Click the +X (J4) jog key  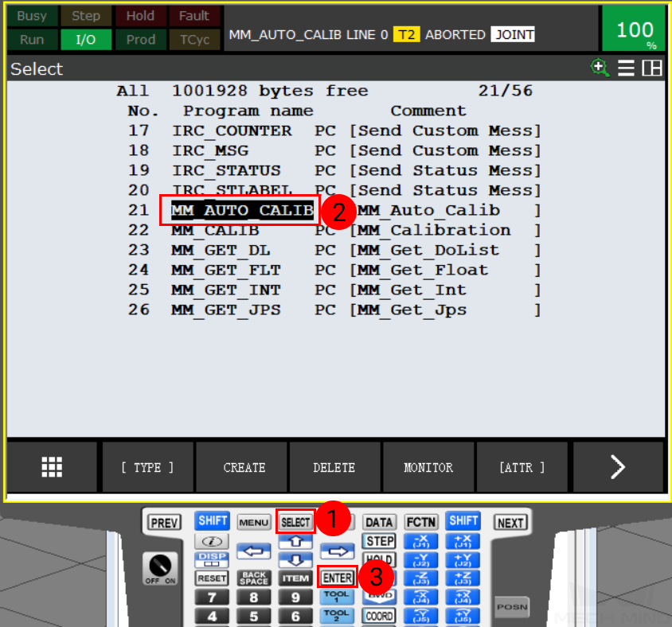tap(463, 597)
